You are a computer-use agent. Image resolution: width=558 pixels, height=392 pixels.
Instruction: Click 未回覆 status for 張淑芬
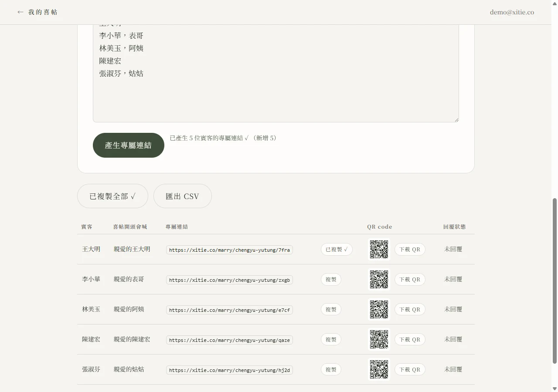pyautogui.click(x=453, y=369)
